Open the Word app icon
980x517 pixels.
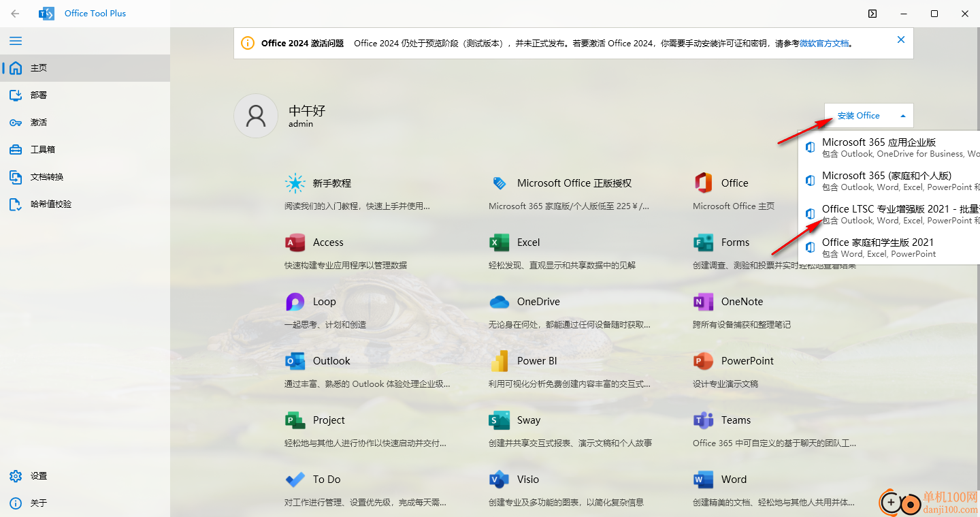(x=703, y=480)
